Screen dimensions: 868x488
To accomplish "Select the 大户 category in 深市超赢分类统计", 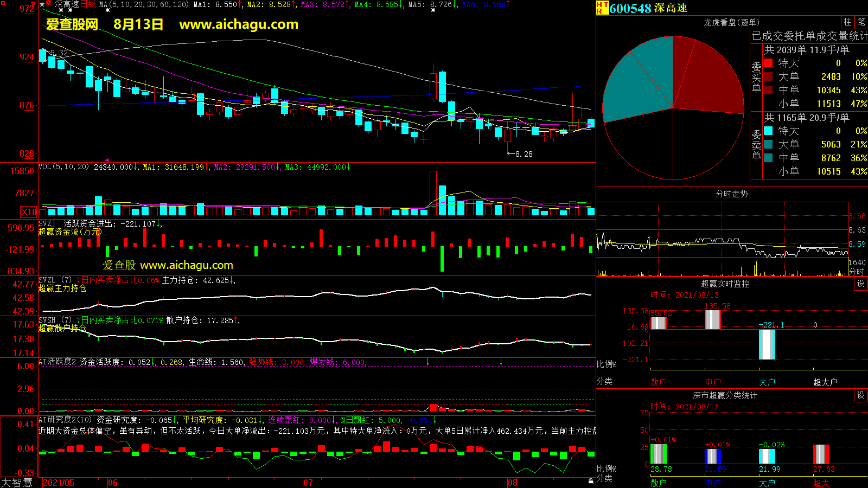I will click(x=767, y=483).
